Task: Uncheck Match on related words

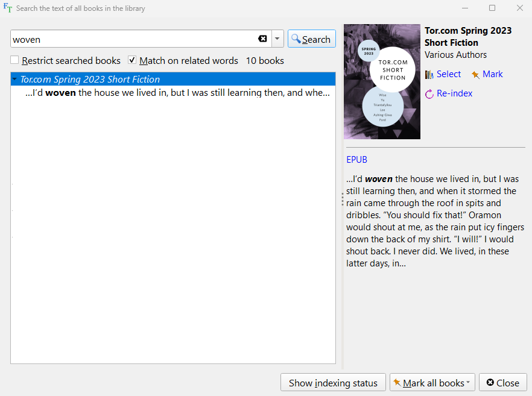Action: tap(132, 60)
